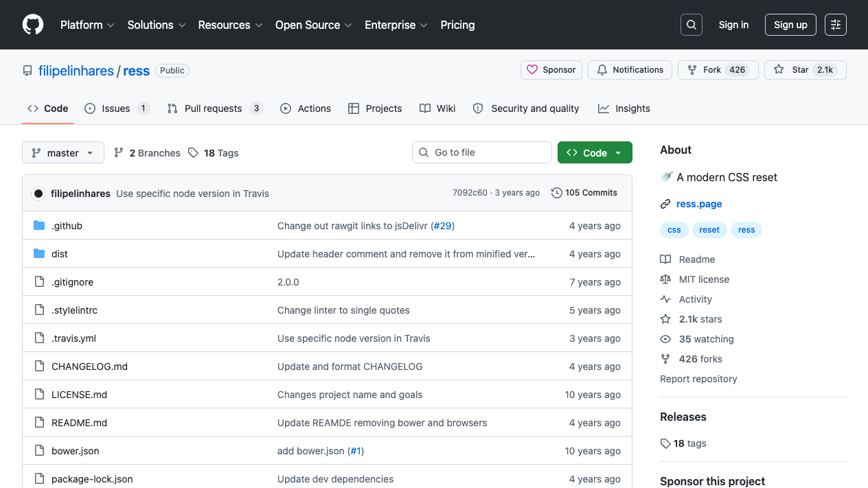This screenshot has width=868, height=488.
Task: Open the Projects tab
Action: [375, 108]
